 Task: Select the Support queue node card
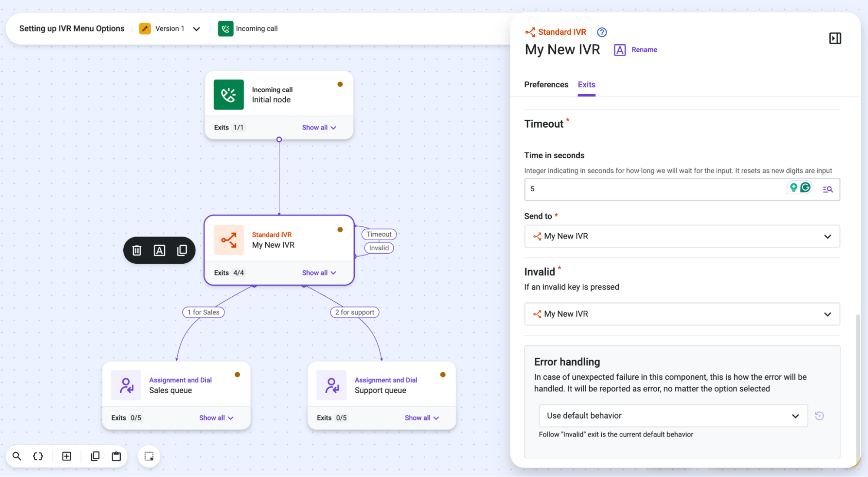382,395
